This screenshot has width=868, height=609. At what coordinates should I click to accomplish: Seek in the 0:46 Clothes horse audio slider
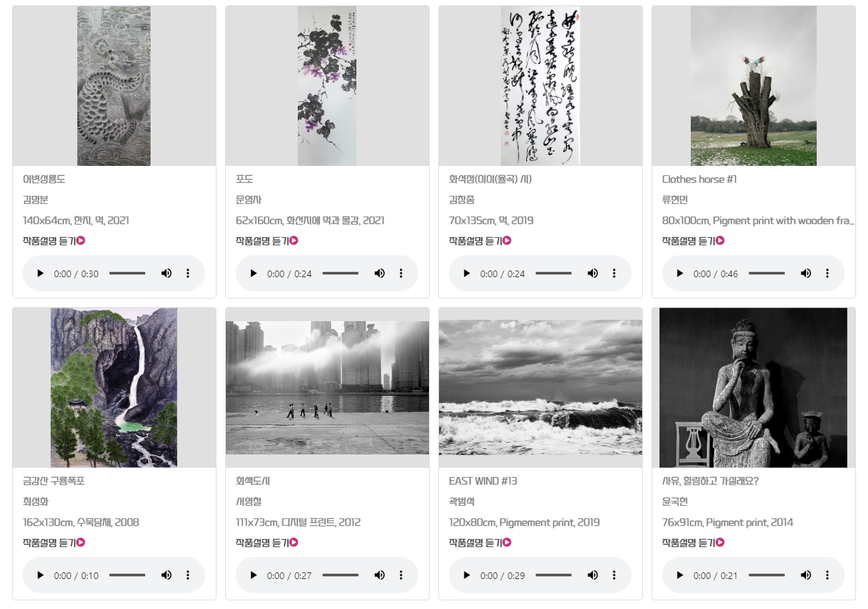click(x=767, y=274)
